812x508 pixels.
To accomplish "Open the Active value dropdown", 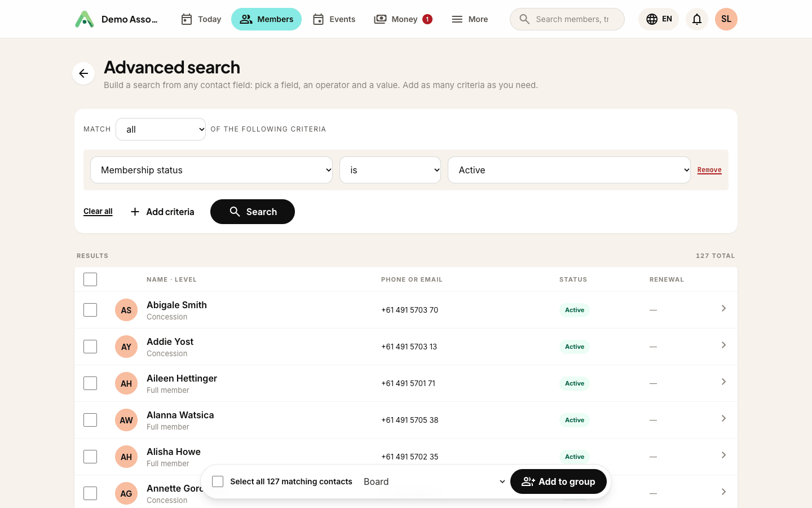I will (569, 170).
